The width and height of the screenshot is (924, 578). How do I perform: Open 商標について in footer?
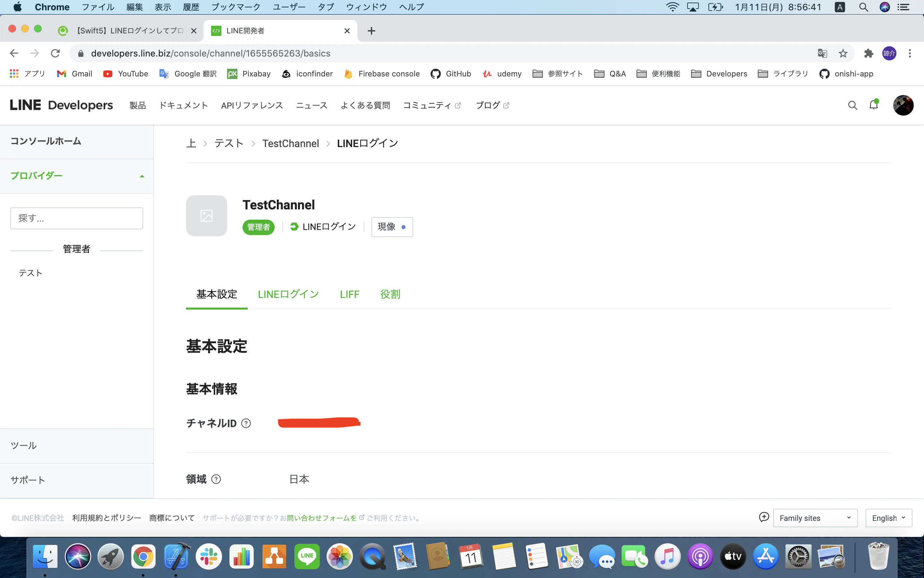tap(172, 518)
